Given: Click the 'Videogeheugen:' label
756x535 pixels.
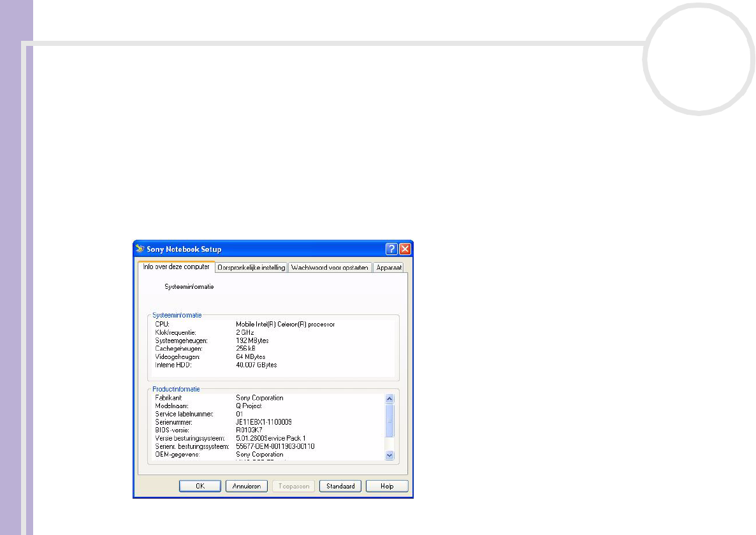Looking at the screenshot, I should 177,357.
